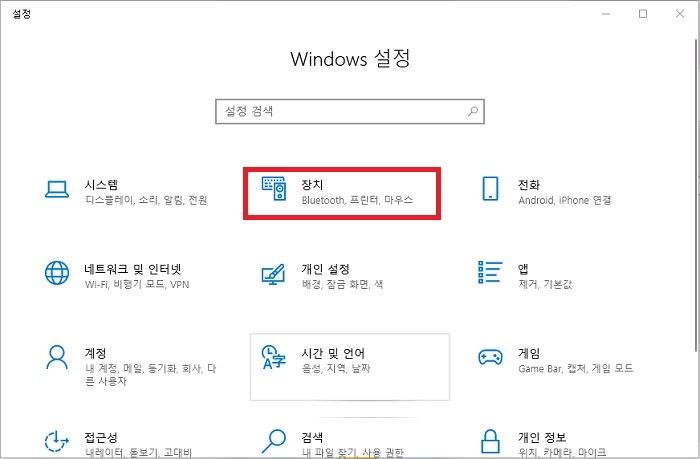
Task: Open the 시간 및 언어 icon
Action: tap(274, 357)
